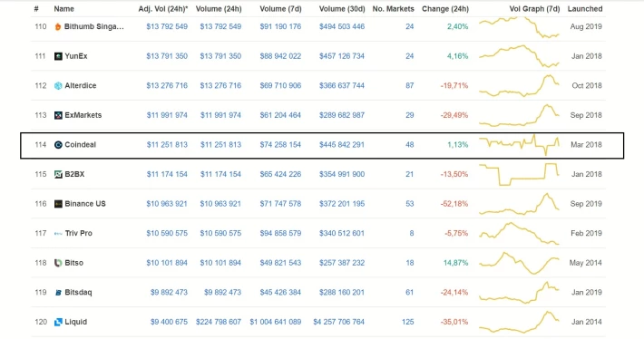Image resolution: width=644 pixels, height=339 pixels.
Task: Click ExMarkets 24h change -29,49%
Action: (454, 115)
